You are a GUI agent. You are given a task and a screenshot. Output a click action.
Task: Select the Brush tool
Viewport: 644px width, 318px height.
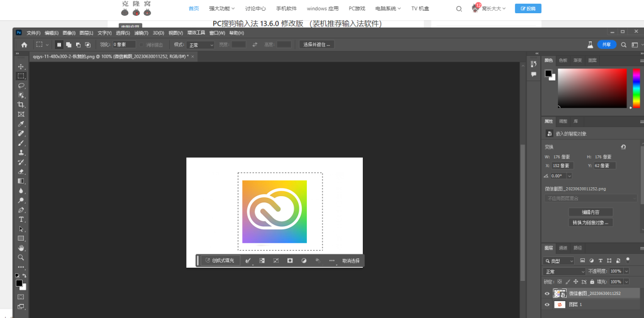coord(21,143)
